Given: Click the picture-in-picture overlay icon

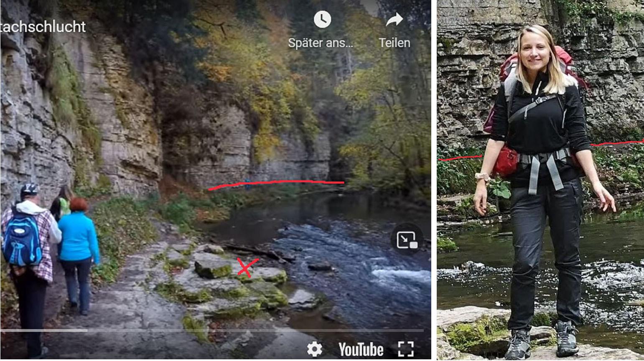Looking at the screenshot, I should [x=407, y=240].
